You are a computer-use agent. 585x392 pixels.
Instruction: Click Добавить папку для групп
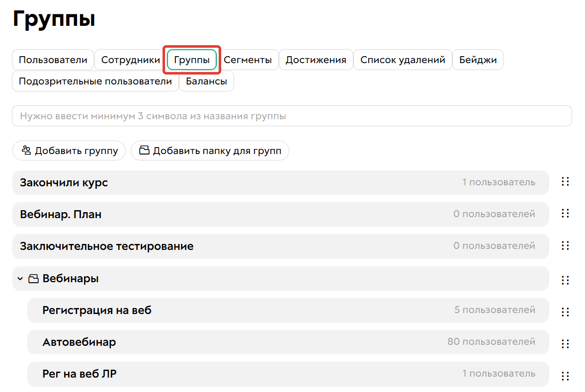(x=210, y=150)
